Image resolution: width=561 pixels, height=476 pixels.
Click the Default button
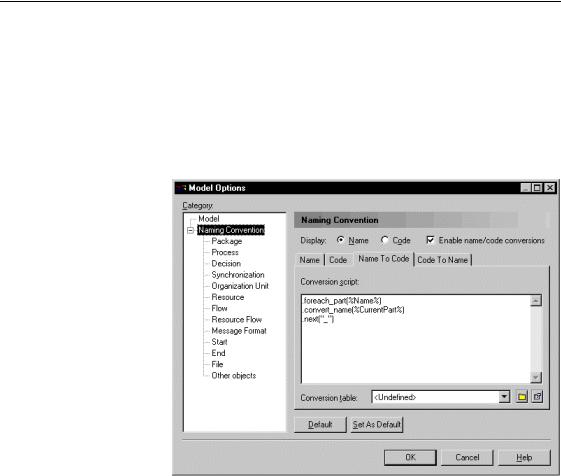click(320, 425)
